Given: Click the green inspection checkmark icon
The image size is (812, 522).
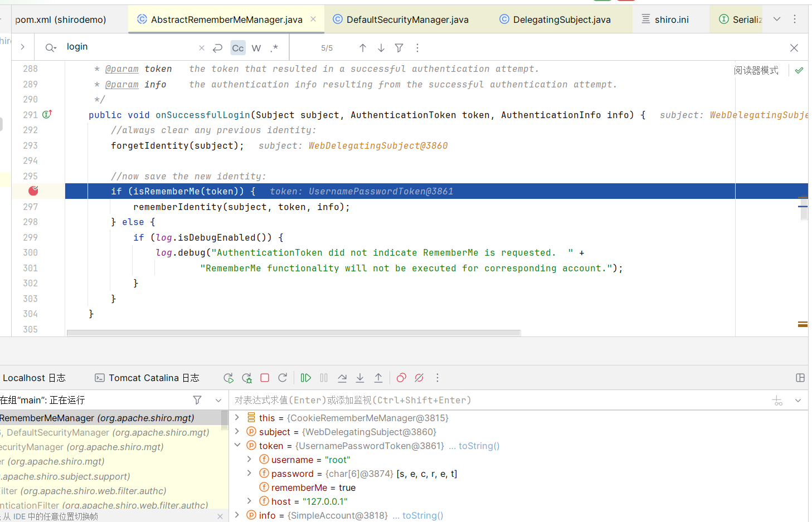Looking at the screenshot, I should tap(799, 70).
